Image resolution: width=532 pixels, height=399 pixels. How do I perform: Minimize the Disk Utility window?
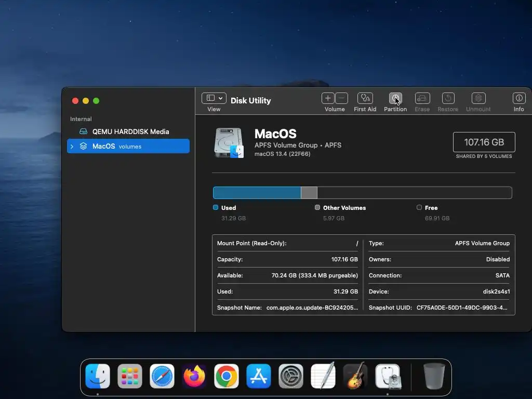point(86,101)
